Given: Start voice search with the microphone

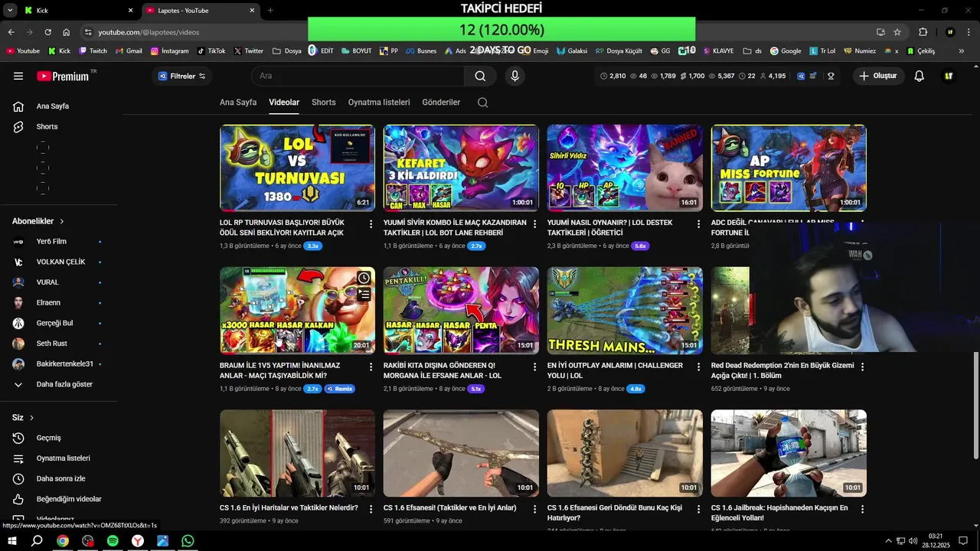Looking at the screenshot, I should click(x=514, y=76).
